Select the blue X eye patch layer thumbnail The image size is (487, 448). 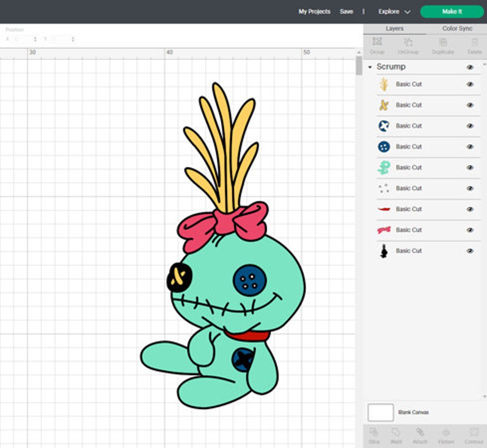[x=384, y=126]
